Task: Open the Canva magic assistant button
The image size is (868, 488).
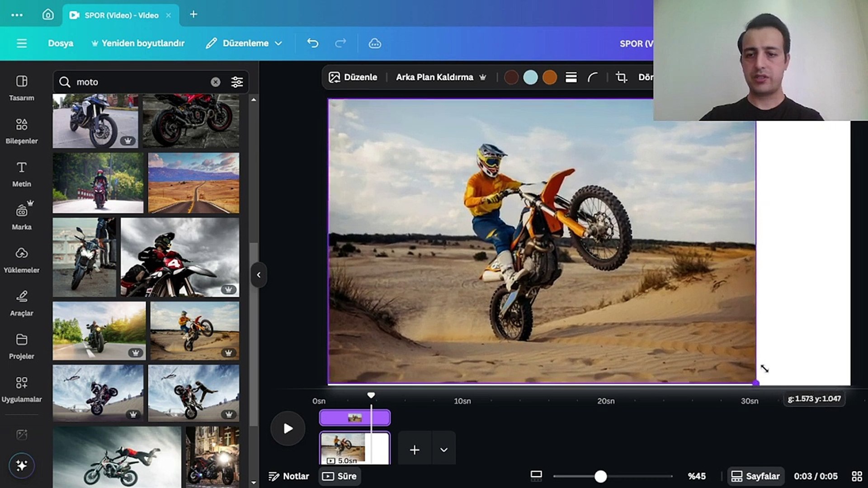Action: click(x=21, y=465)
